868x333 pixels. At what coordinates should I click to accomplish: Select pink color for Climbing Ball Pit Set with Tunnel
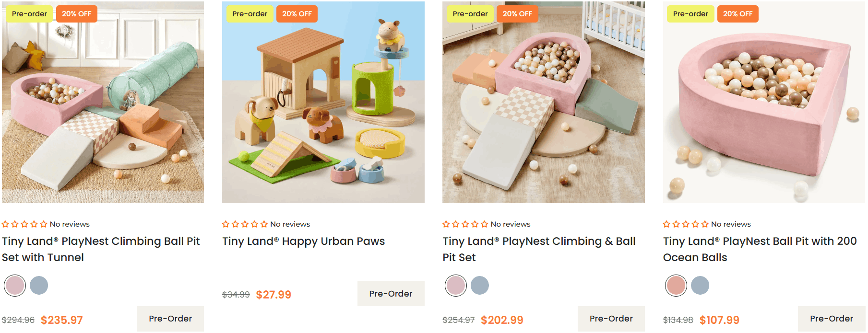(15, 286)
